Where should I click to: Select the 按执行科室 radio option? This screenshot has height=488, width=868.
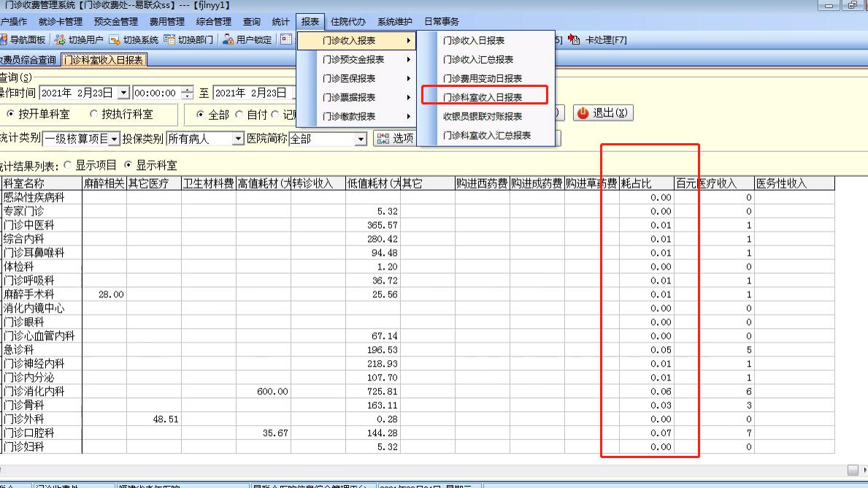93,113
